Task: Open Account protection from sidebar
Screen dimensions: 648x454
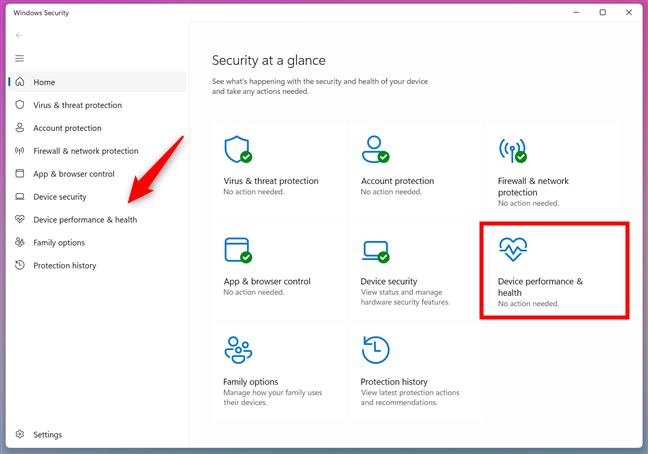Action: point(98,128)
